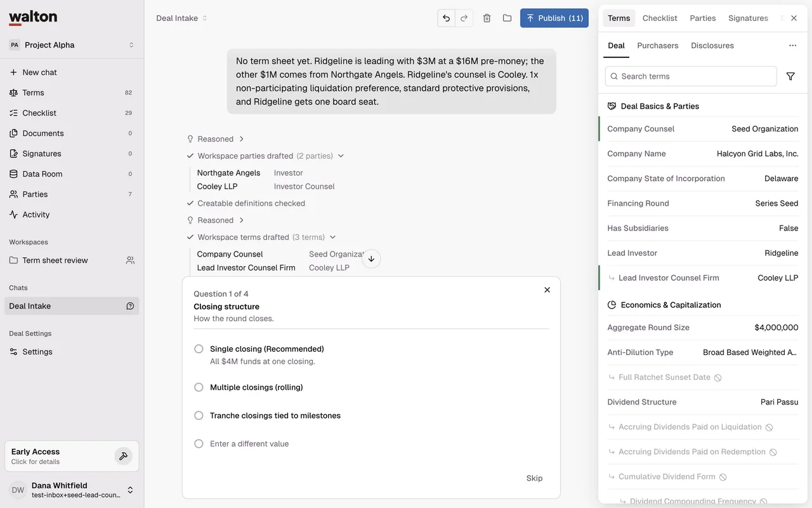This screenshot has height=508, width=812.
Task: Click the filter icon beside term search
Action: (790, 76)
